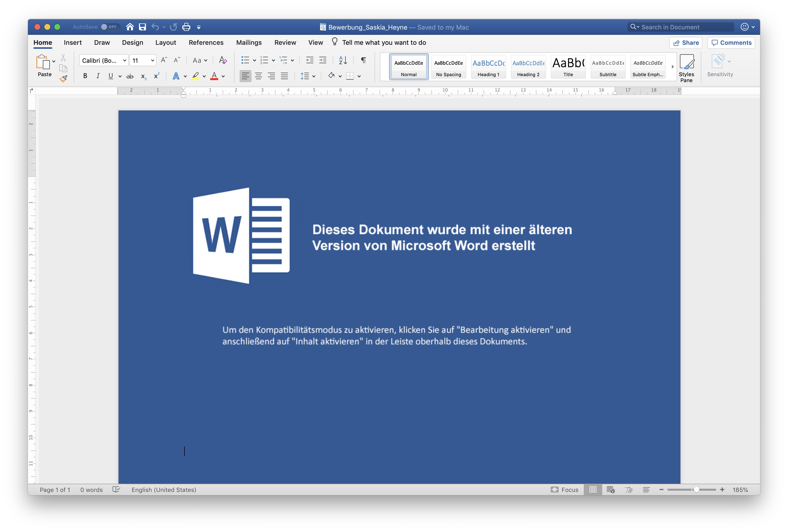Click the zoom slider handle

(696, 489)
